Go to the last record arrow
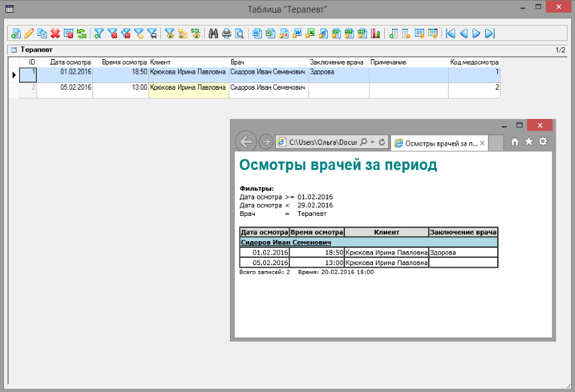 click(x=490, y=33)
